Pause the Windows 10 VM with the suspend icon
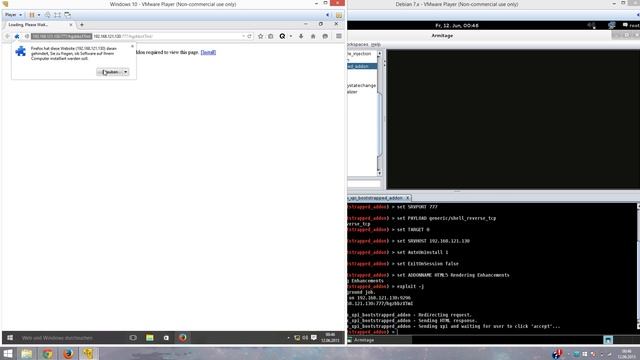 tap(32, 15)
